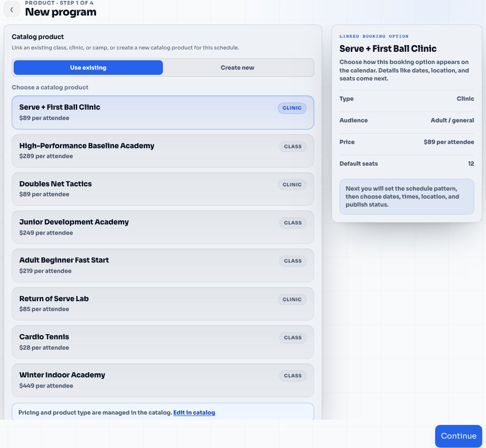Click the CLASS badge on Junior Development Academy
The height and width of the screenshot is (448, 486).
pos(293,223)
